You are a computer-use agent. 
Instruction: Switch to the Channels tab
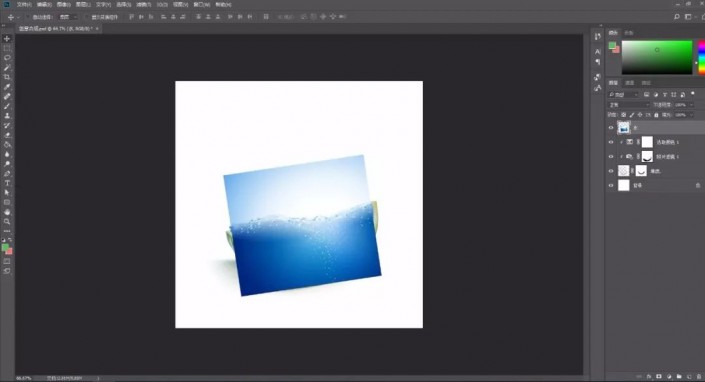(630, 83)
